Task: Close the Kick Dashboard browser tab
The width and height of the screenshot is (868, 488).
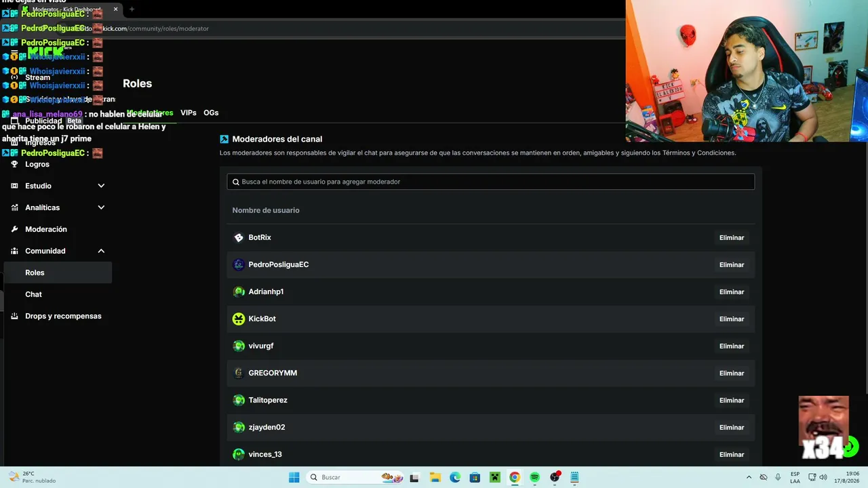Action: tap(115, 9)
